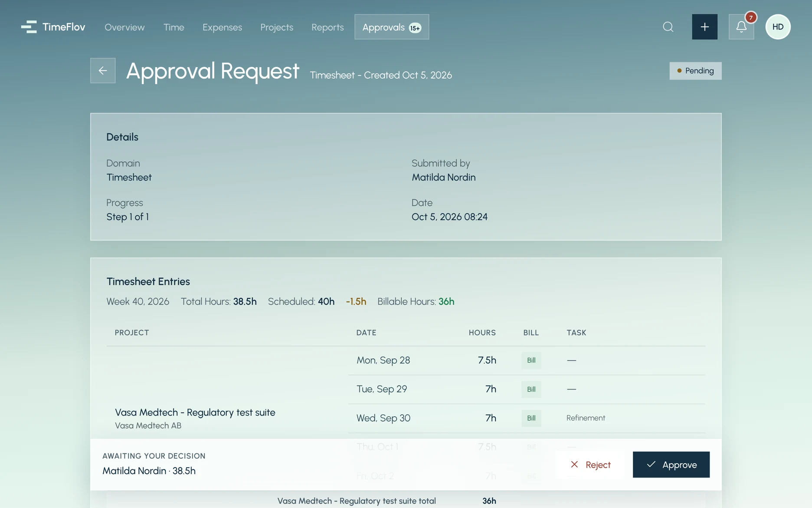Click the TimeFlov logo
Screen dimensions: 812x508
pos(53,27)
